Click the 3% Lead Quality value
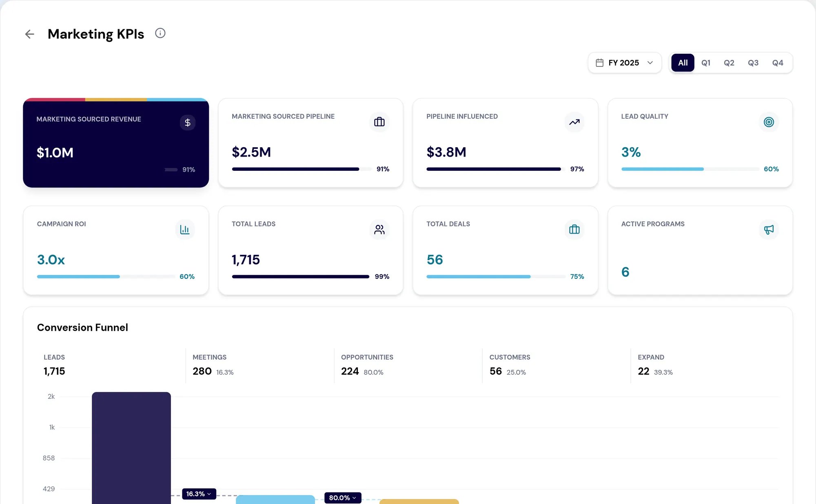816x504 pixels. (631, 152)
